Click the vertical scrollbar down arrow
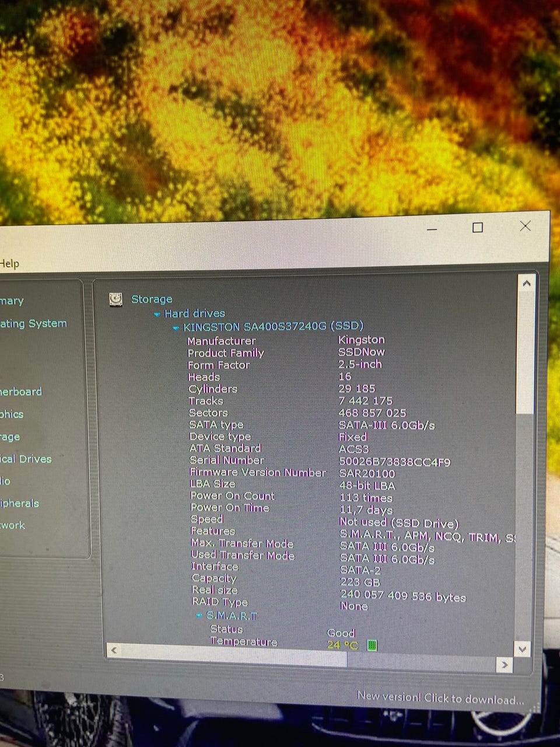 click(523, 649)
